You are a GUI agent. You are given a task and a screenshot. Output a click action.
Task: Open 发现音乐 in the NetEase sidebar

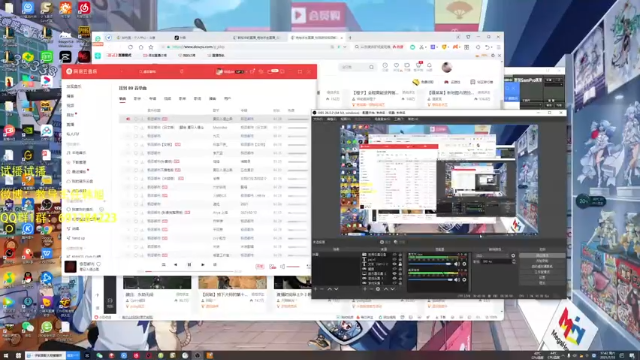(74, 87)
